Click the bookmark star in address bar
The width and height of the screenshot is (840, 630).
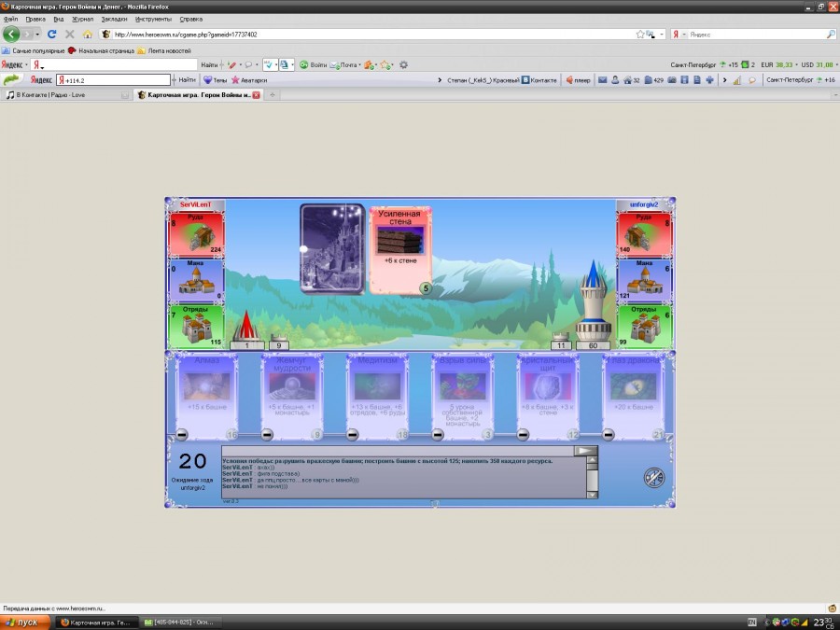click(640, 34)
